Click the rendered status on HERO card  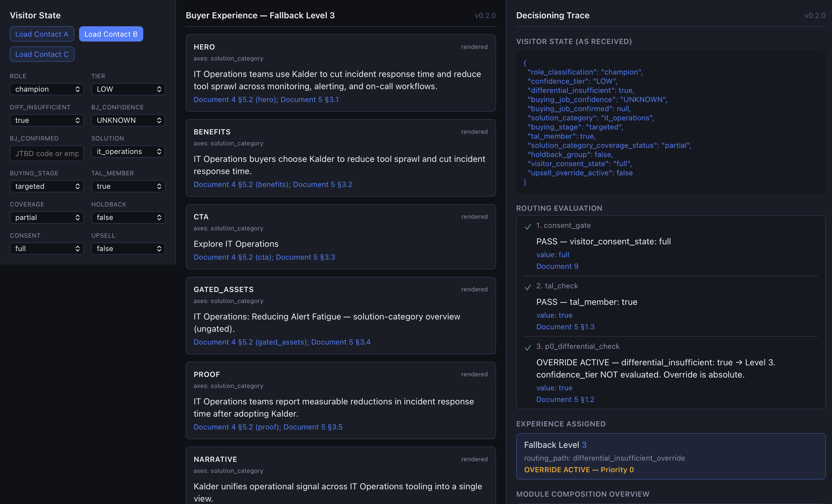(474, 47)
